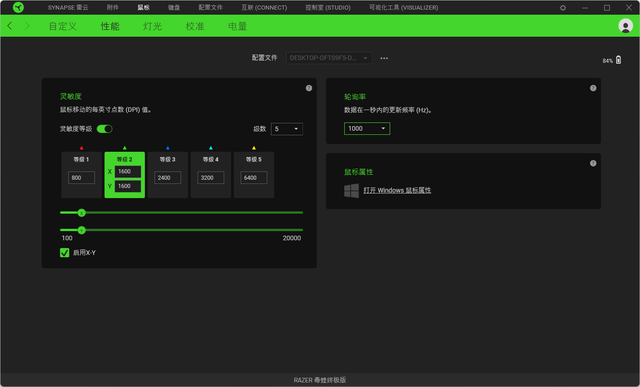This screenshot has width=640, height=387.
Task: Open the user account avatar
Action: click(625, 26)
